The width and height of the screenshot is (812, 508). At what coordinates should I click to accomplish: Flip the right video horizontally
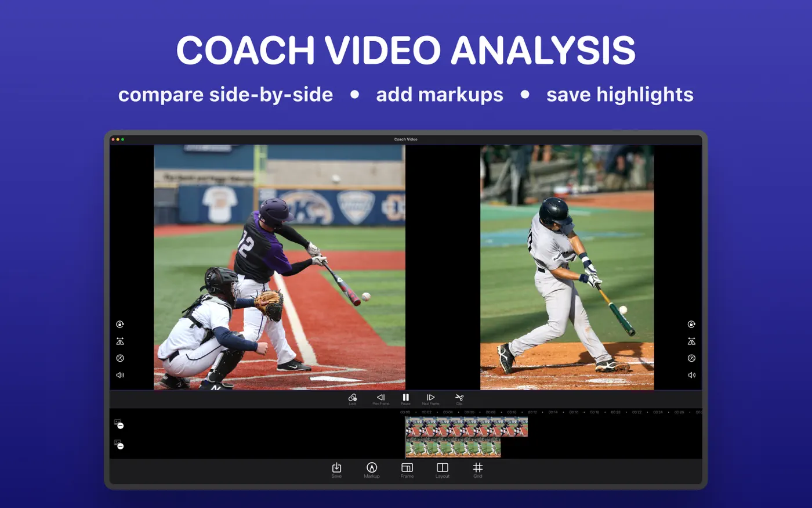click(x=691, y=341)
